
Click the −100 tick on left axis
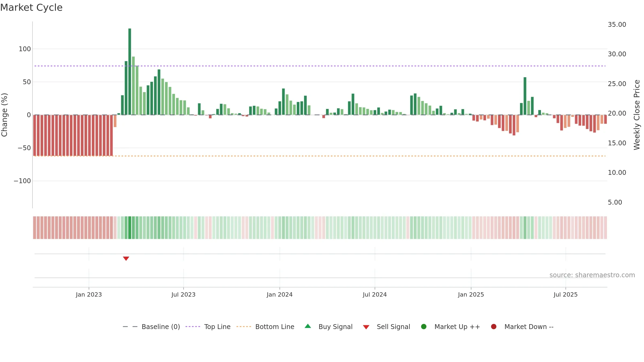pyautogui.click(x=22, y=181)
